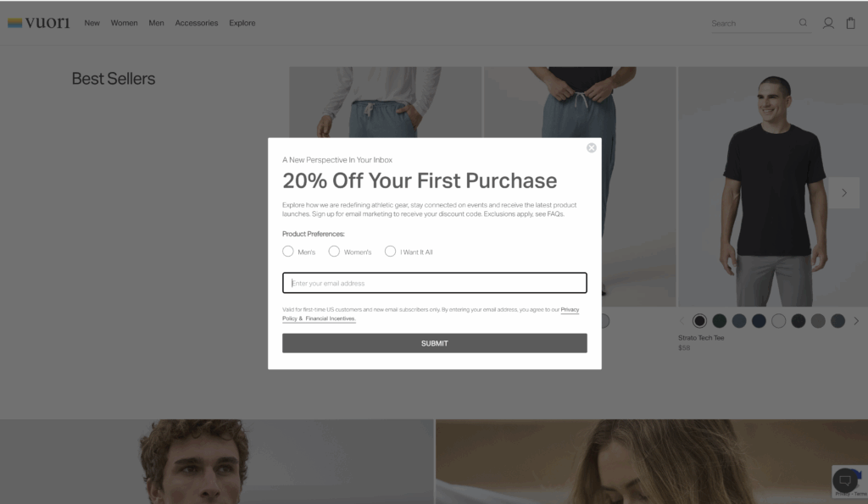Open the user account icon

coord(828,23)
